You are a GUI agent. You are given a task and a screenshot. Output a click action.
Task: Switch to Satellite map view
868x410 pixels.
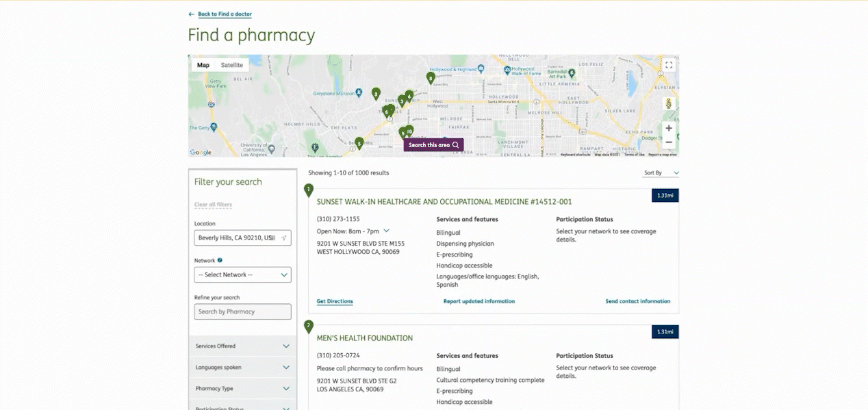[x=231, y=65]
